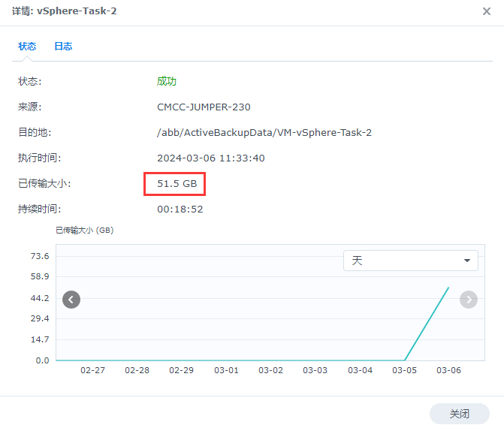Select transferred size 51.5 GB value
Screen dimensions: 504x431
point(177,183)
